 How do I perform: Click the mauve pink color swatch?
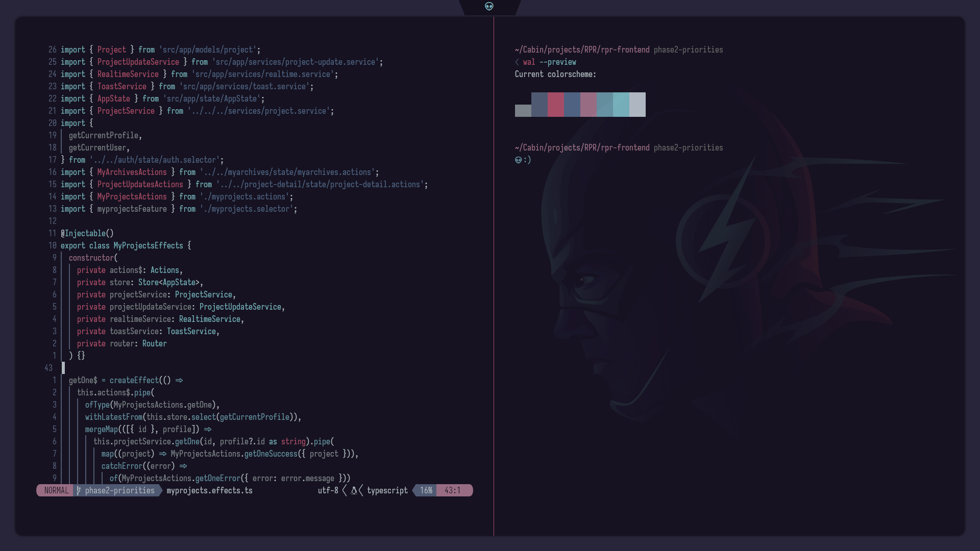tap(589, 105)
